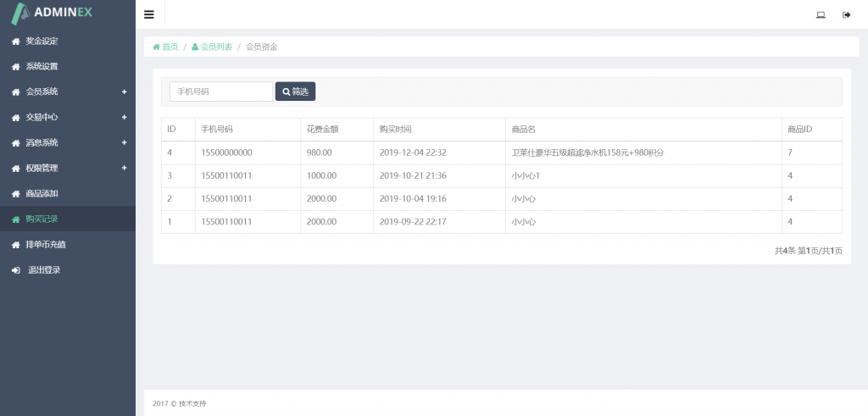Click the home icon beside 系统设置
This screenshot has height=416, width=868.
[15, 66]
